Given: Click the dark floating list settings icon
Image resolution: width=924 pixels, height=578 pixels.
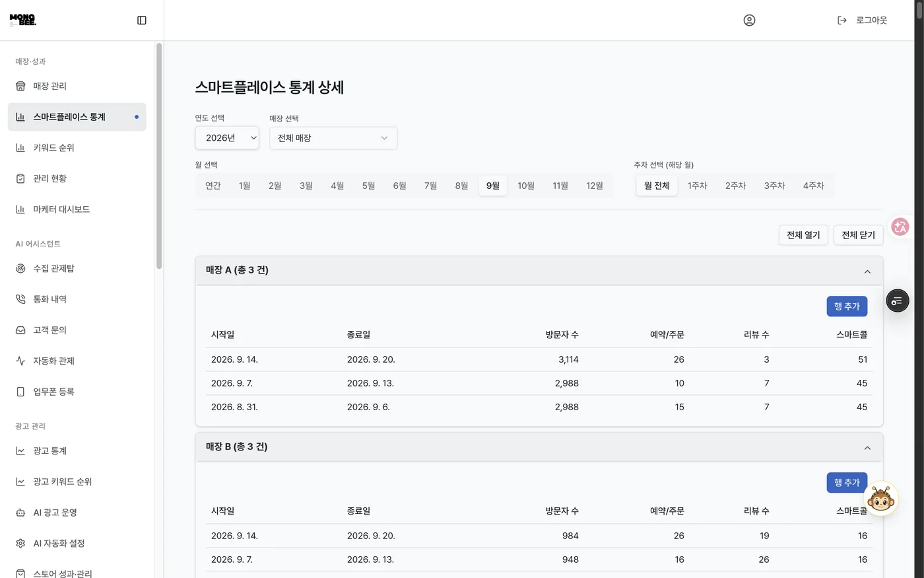Looking at the screenshot, I should [897, 301].
